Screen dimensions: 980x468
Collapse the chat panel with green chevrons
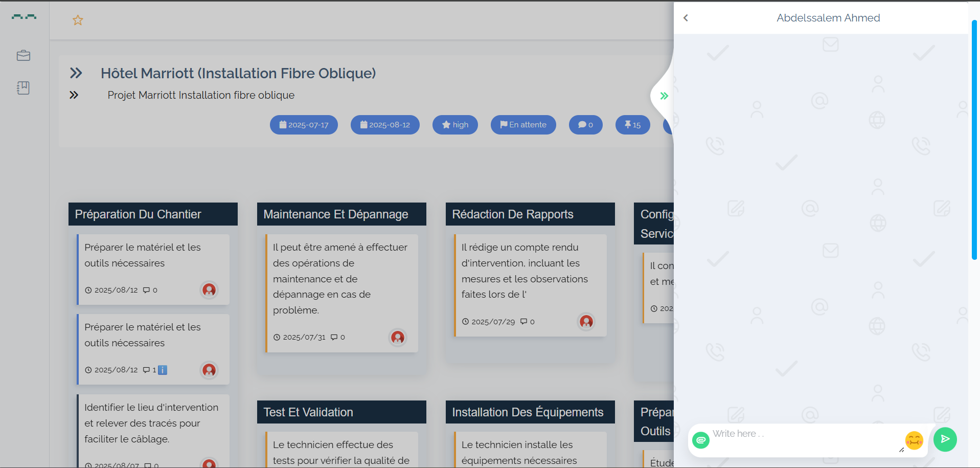tap(664, 96)
